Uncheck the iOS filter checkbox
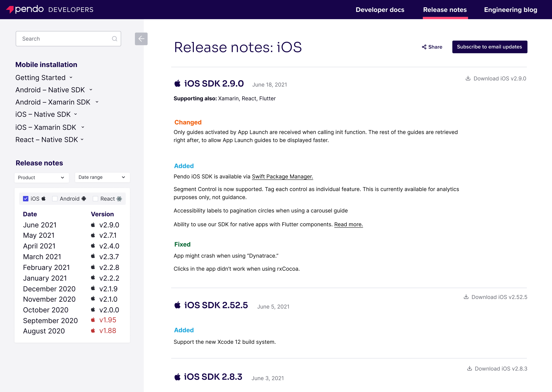Viewport: 552px width, 392px height. (26, 199)
